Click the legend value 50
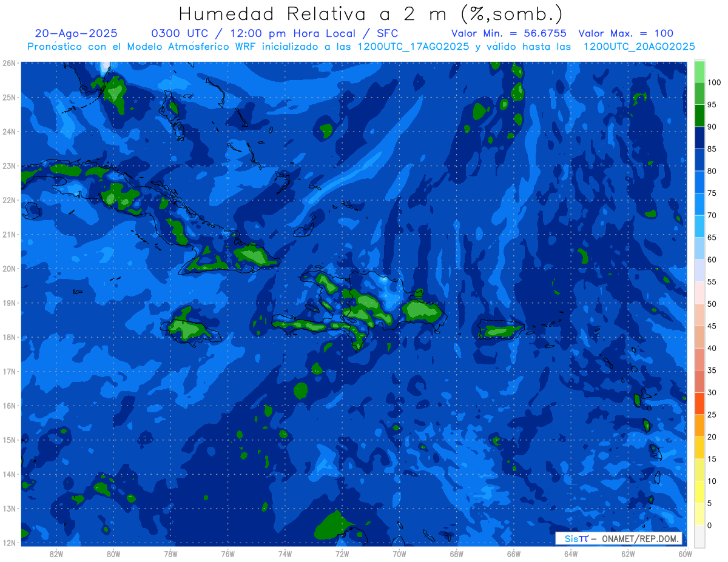Image resolution: width=728 pixels, height=562 pixels. click(712, 304)
